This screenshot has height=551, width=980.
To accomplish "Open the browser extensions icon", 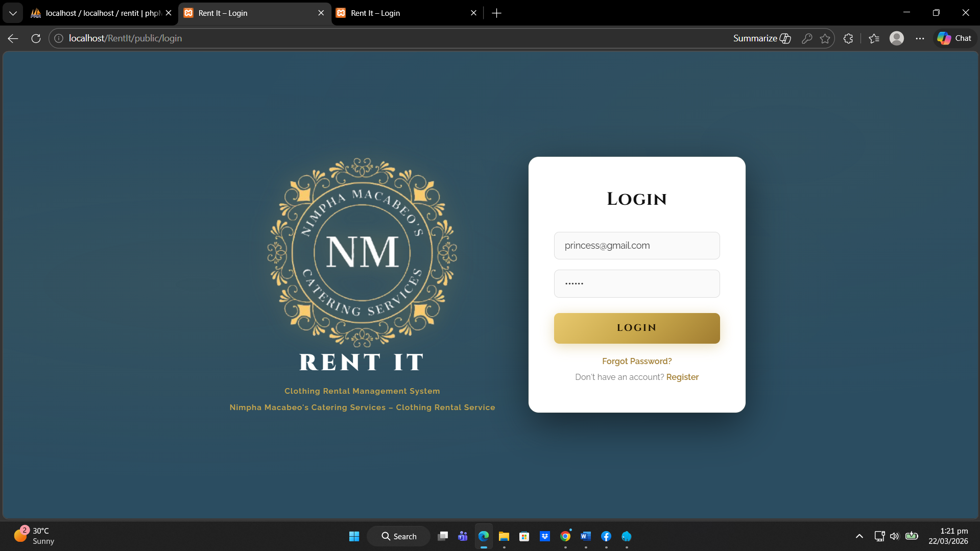I will pyautogui.click(x=848, y=38).
